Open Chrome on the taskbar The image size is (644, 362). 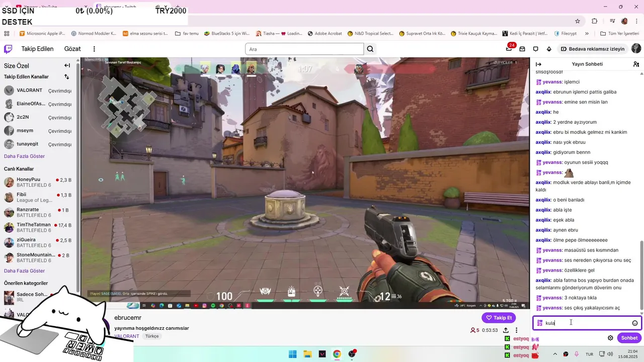coord(337,354)
